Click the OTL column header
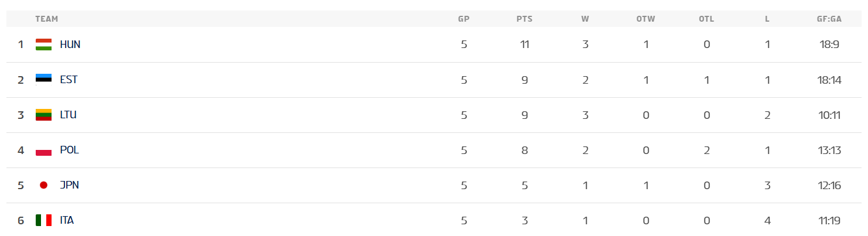Screen dimensions: 868x236 [x=706, y=19]
